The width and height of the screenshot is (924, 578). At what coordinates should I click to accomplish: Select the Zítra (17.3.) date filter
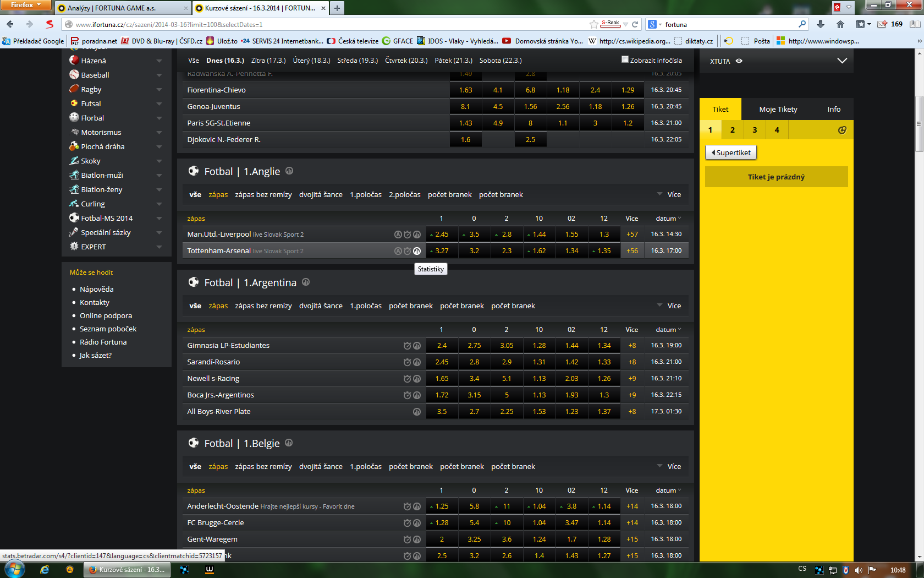(268, 61)
